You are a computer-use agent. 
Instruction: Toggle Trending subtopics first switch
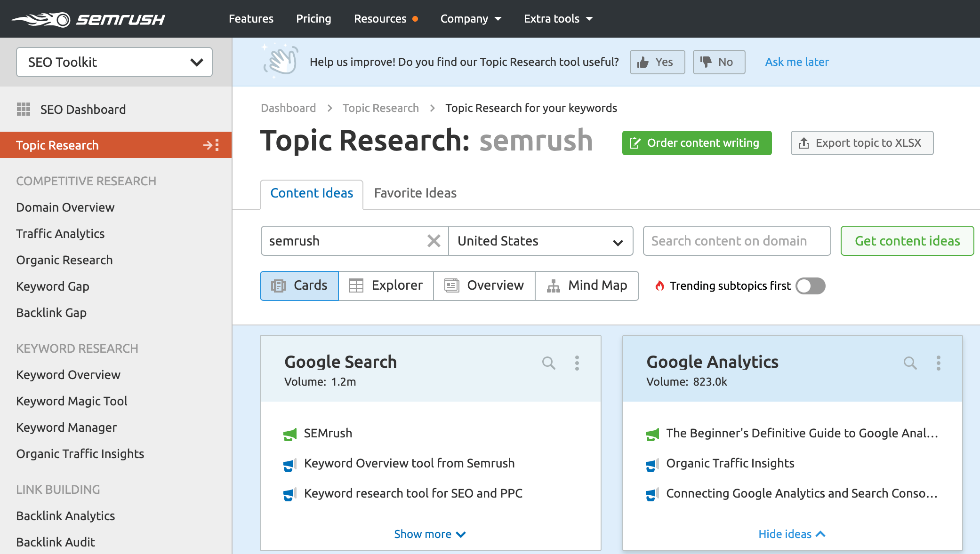point(810,285)
